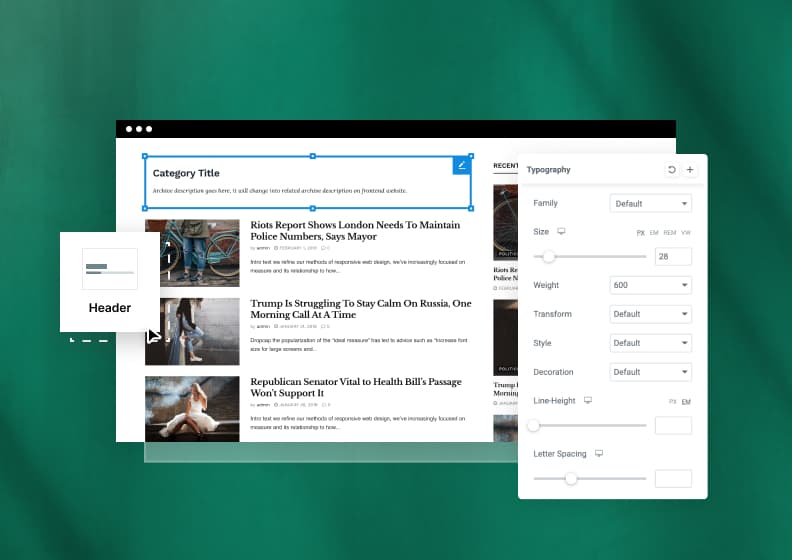Click the Recent tab in the sidebar
Screen dimensions: 792x560
[505, 166]
